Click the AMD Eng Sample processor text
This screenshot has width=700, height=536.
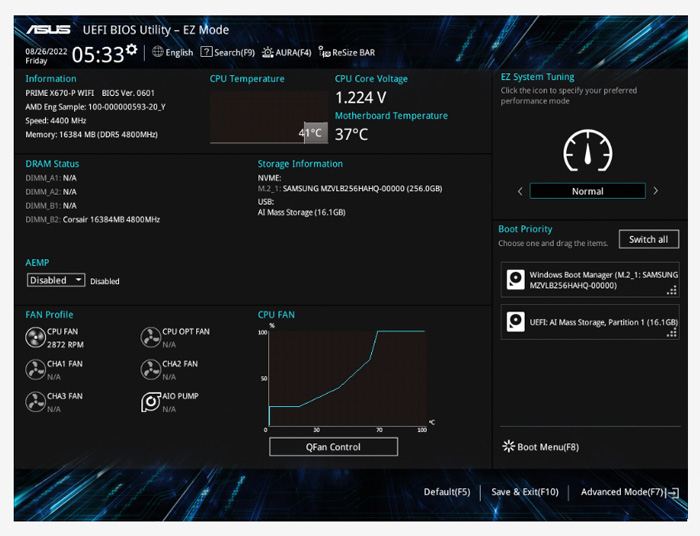point(96,107)
